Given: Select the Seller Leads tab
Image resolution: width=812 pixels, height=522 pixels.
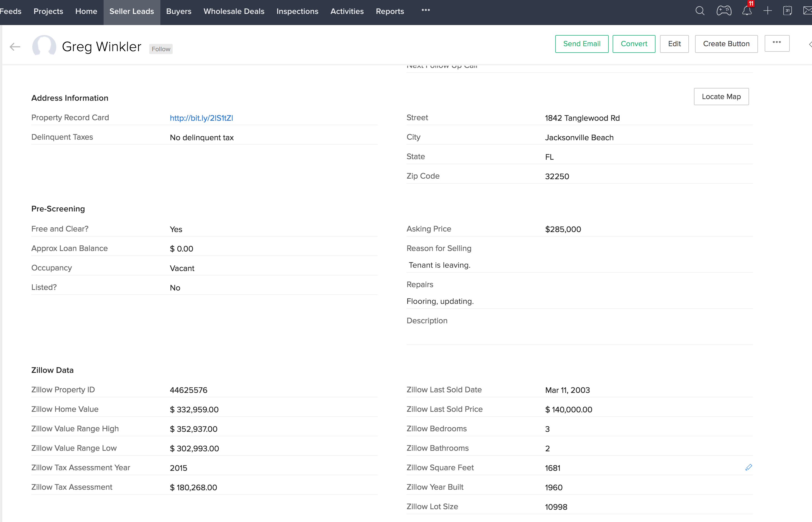Looking at the screenshot, I should [132, 12].
